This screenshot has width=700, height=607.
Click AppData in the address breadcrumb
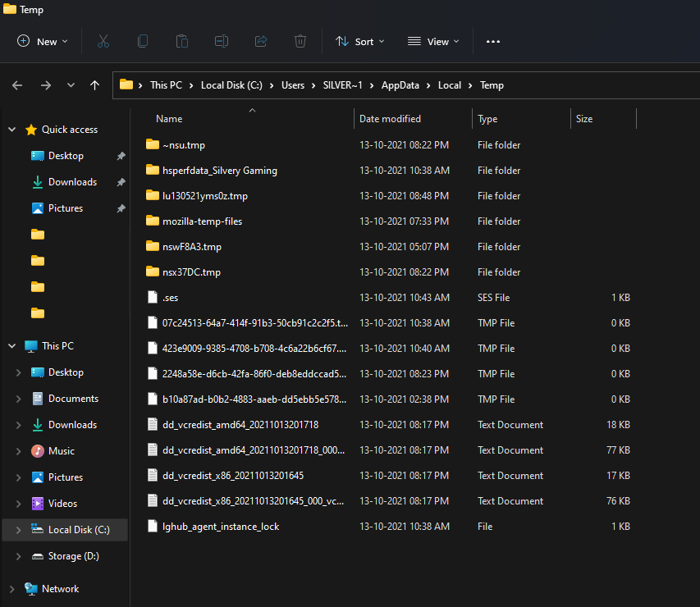(400, 85)
